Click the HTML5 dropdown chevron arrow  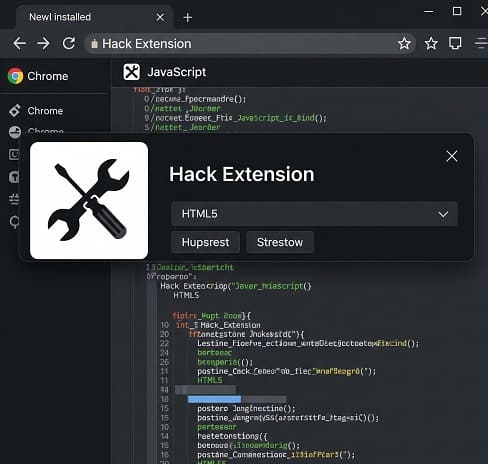[x=443, y=214]
